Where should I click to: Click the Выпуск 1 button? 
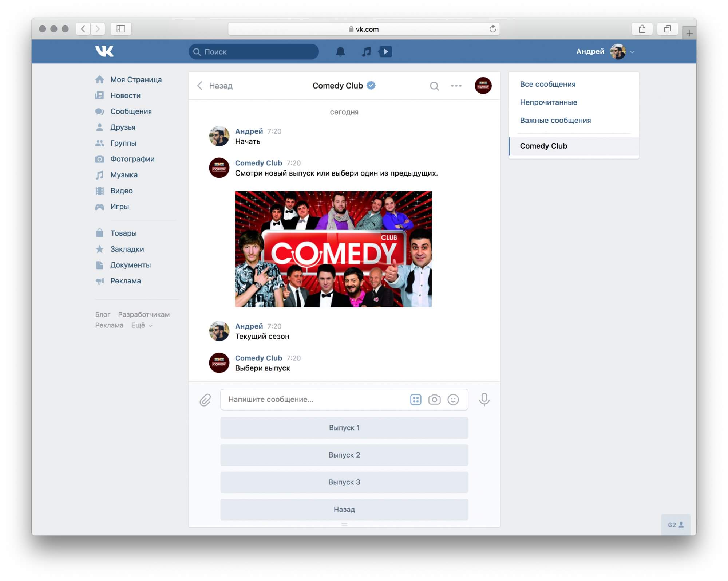click(344, 427)
